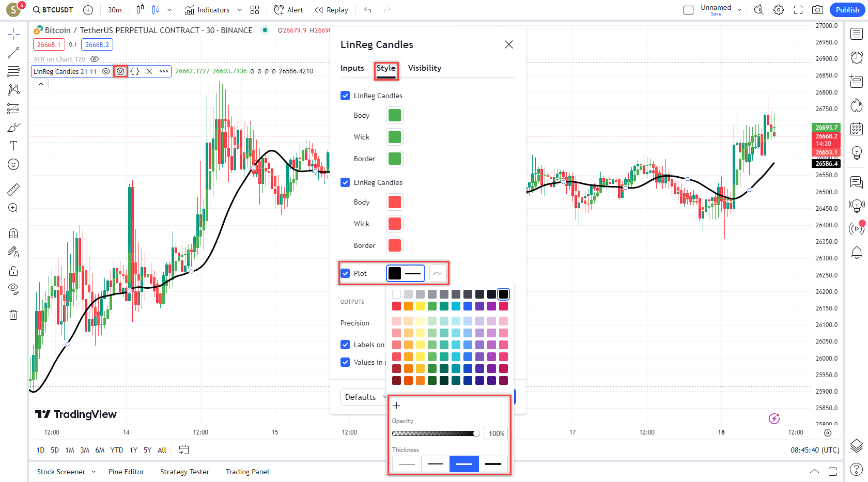Open the brush drawing tool
868x482 pixels.
pyautogui.click(x=13, y=127)
